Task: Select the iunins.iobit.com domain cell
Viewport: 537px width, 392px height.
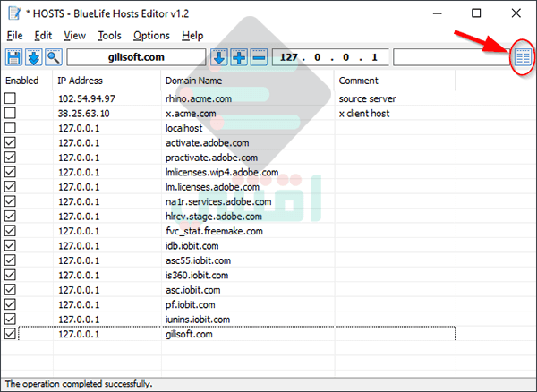Action: click(x=198, y=320)
